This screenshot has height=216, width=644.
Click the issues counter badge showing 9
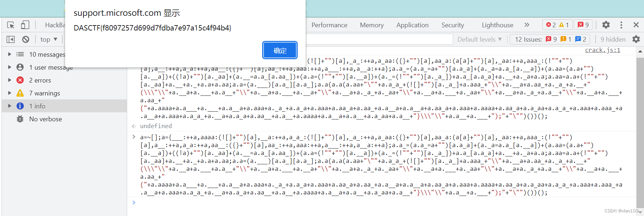(583, 25)
